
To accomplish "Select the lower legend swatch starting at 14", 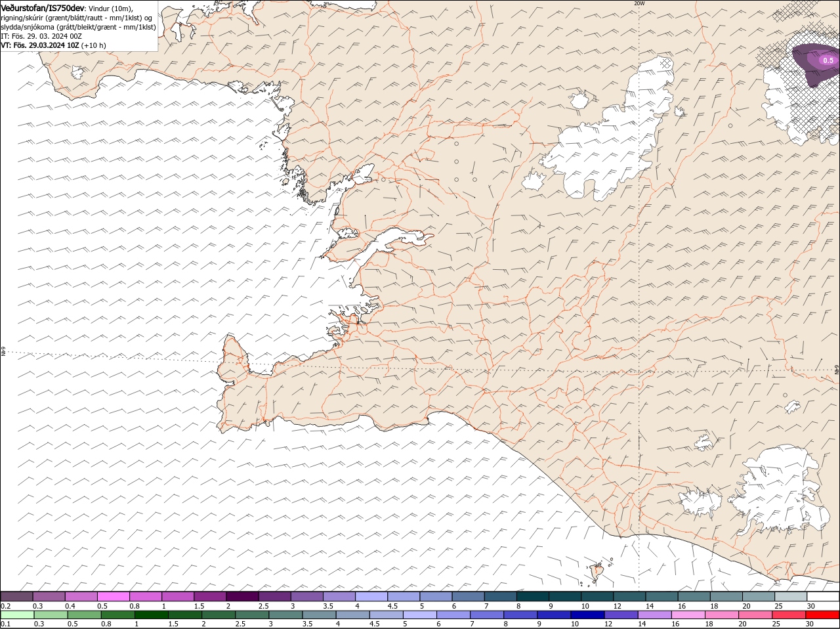I will (x=656, y=615).
